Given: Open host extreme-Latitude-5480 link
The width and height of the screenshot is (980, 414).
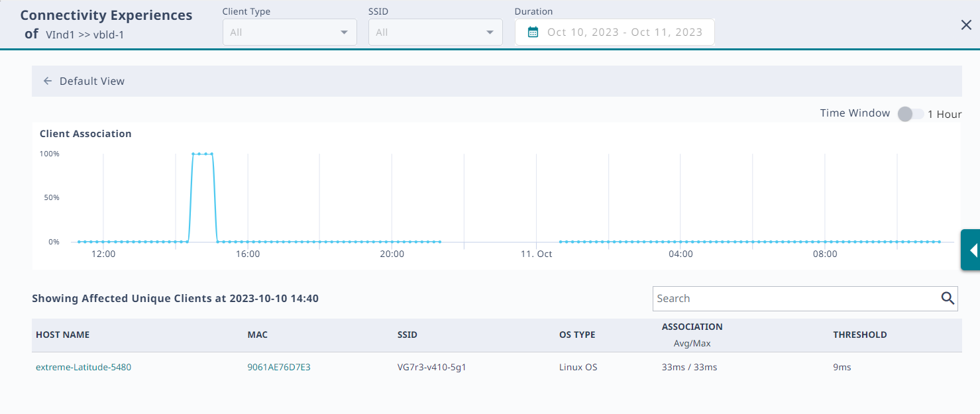Looking at the screenshot, I should pyautogui.click(x=83, y=367).
